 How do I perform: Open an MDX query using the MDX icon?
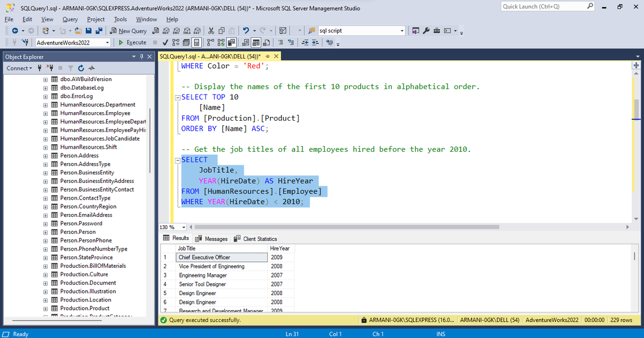click(166, 31)
